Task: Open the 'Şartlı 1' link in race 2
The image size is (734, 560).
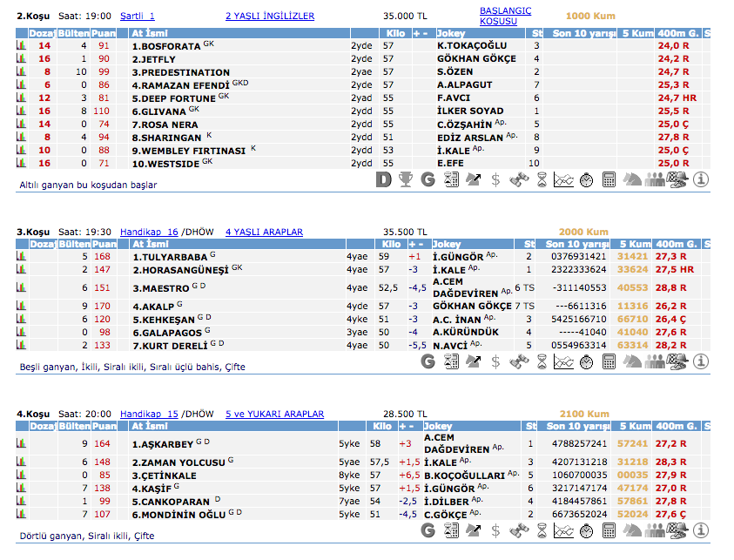Action: coord(138,16)
